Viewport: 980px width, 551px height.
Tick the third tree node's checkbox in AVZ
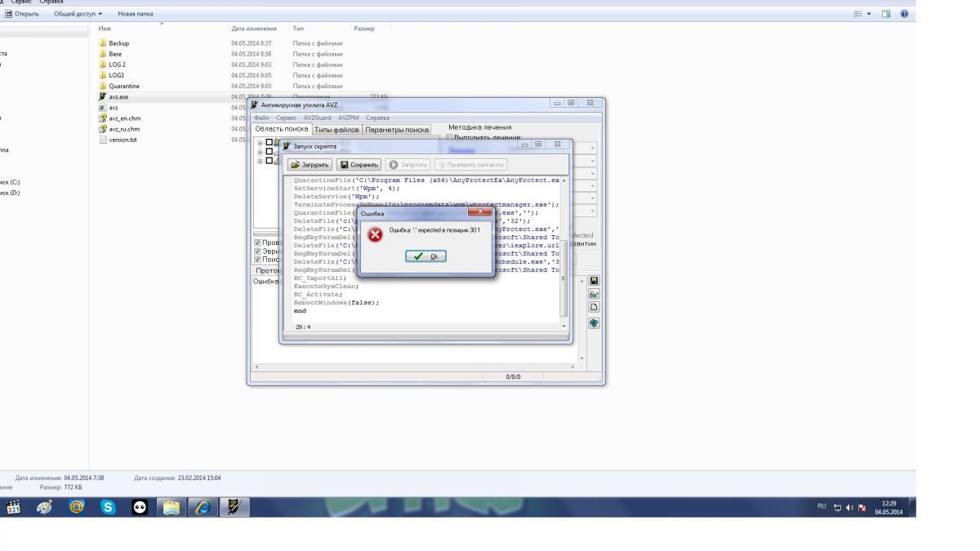269,161
